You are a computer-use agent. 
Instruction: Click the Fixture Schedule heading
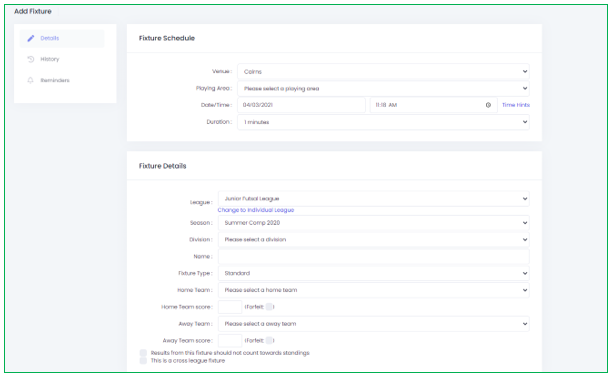(x=167, y=38)
